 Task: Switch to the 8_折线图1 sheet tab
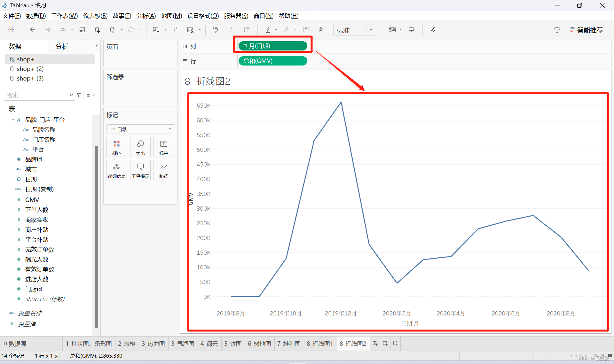(320, 344)
